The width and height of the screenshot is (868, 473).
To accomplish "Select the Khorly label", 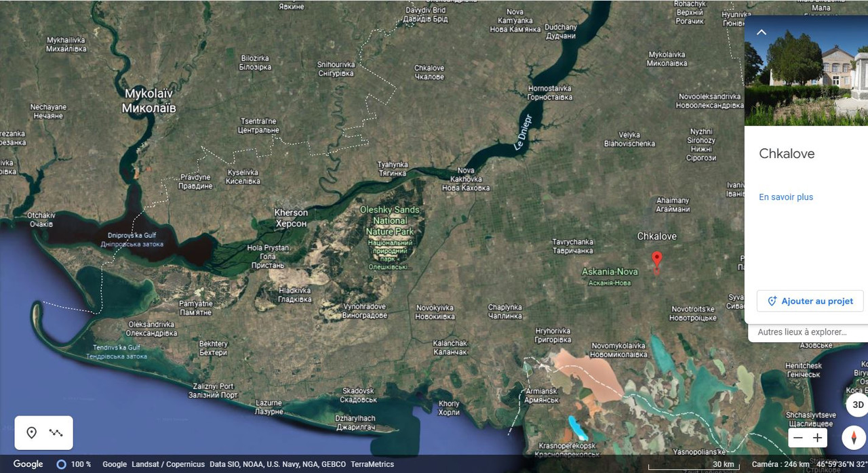I will tap(449, 408).
